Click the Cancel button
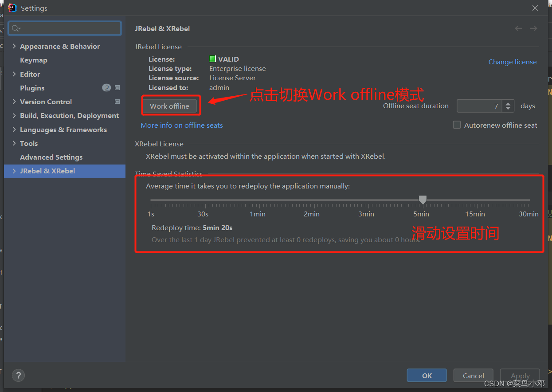Image resolution: width=552 pixels, height=392 pixels. [474, 376]
